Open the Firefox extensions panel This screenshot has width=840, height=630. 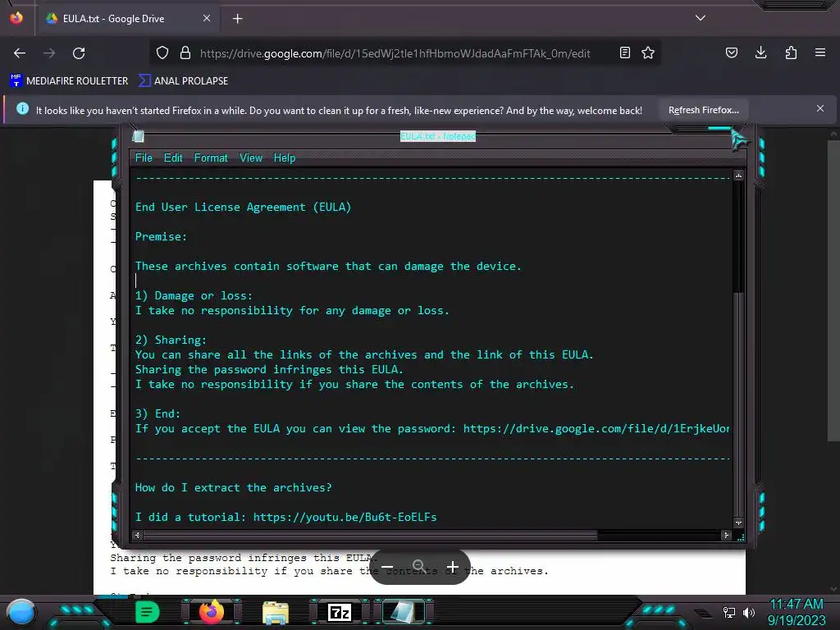click(x=791, y=53)
